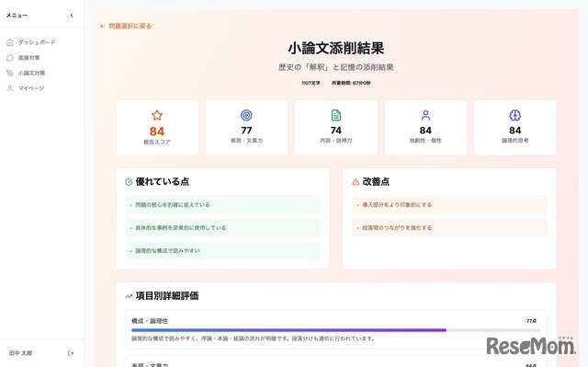Click the target icon for 表現・文章力
The width and height of the screenshot is (588, 367).
click(x=246, y=115)
